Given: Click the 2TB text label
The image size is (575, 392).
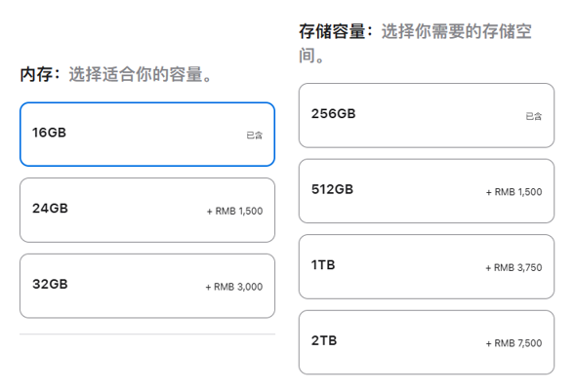Looking at the screenshot, I should [324, 340].
